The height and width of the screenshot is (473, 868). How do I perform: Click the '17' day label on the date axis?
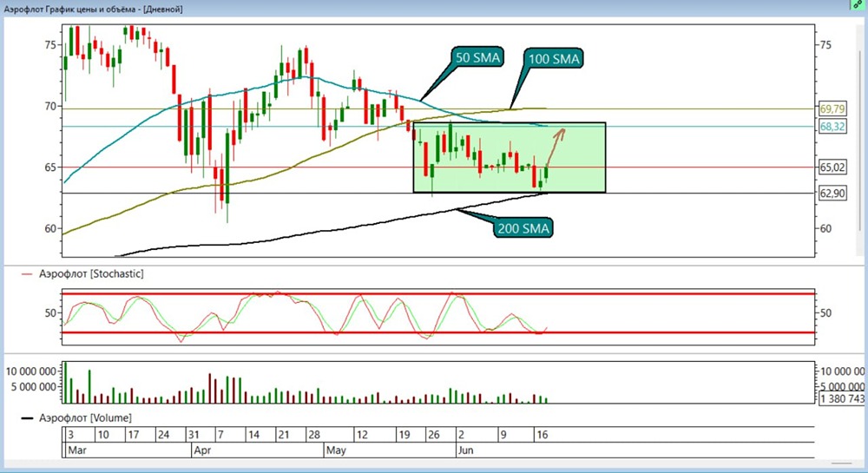134,435
